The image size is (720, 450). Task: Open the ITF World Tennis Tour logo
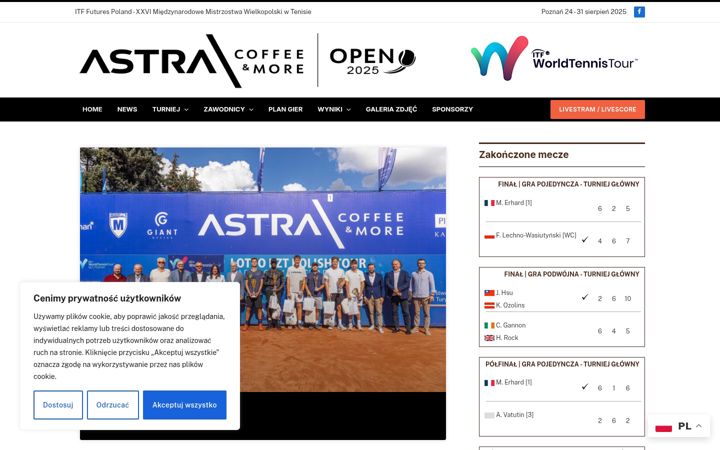554,59
